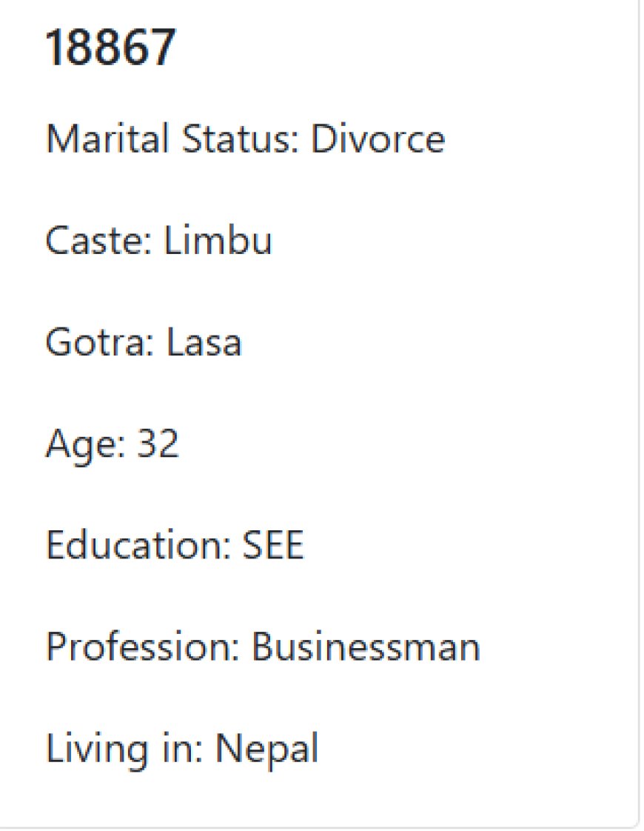Image resolution: width=644 pixels, height=831 pixels.
Task: Select the Lasa gotra value
Action: pyautogui.click(x=204, y=342)
